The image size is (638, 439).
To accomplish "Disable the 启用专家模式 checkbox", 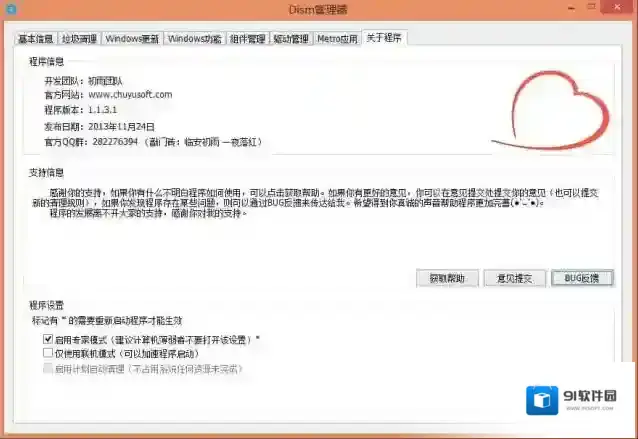I will click(x=48, y=339).
